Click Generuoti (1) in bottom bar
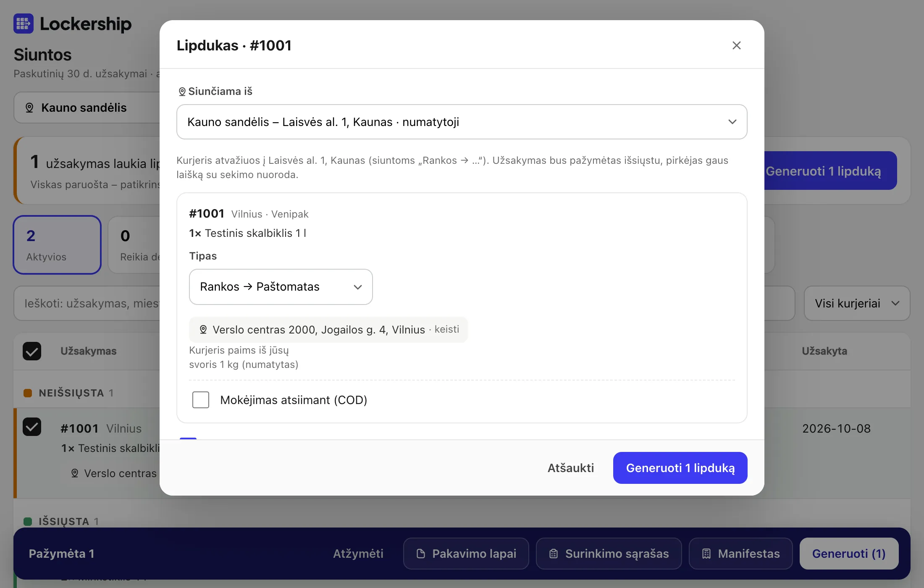This screenshot has width=924, height=588. (x=849, y=554)
